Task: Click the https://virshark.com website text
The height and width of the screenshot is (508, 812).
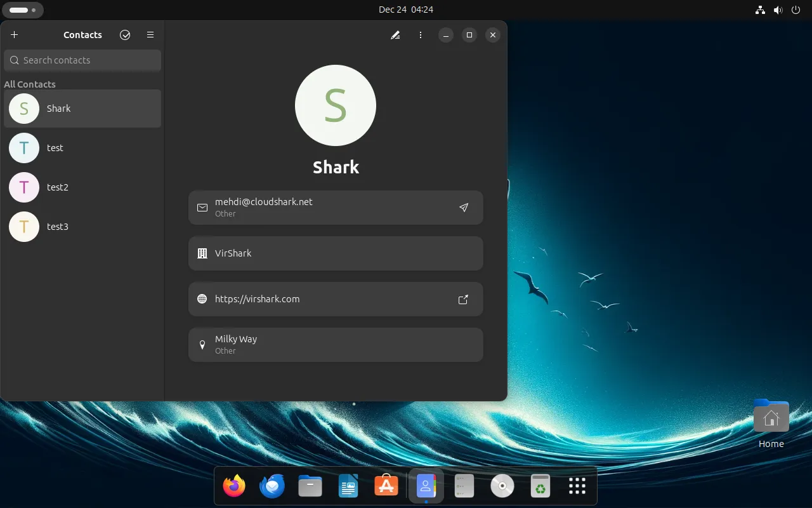Action: pos(258,299)
